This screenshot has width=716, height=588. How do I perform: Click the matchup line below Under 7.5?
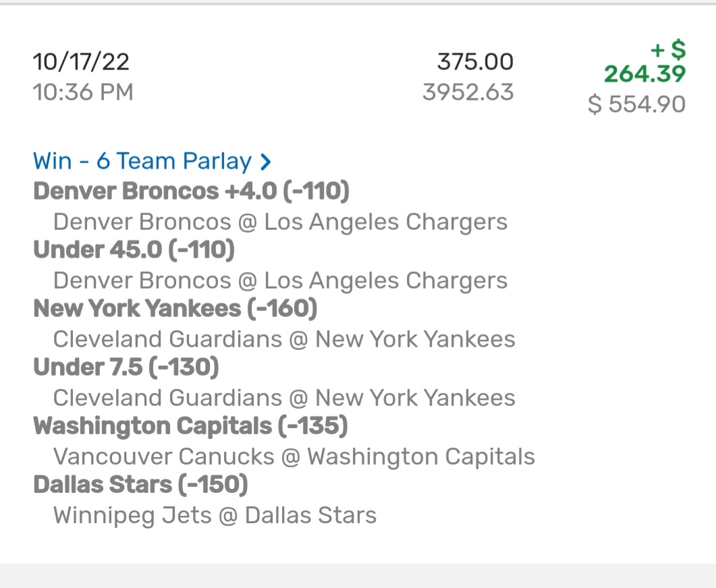click(284, 397)
